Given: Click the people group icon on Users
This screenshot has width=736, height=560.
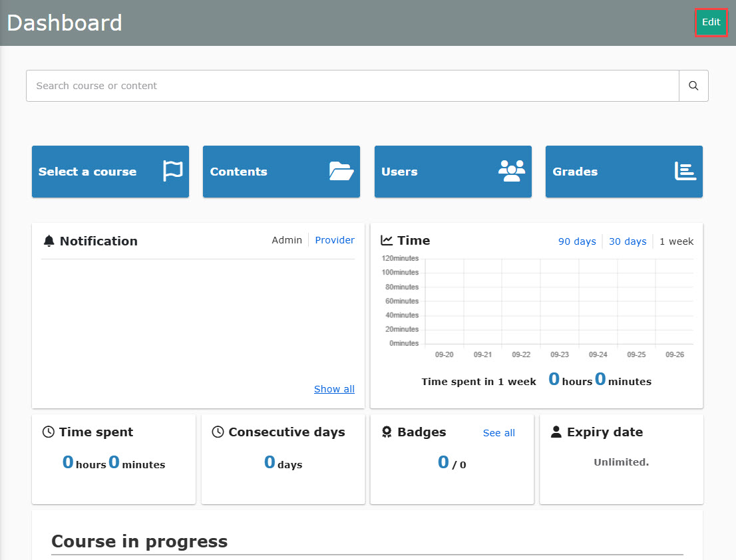Looking at the screenshot, I should pyautogui.click(x=511, y=171).
